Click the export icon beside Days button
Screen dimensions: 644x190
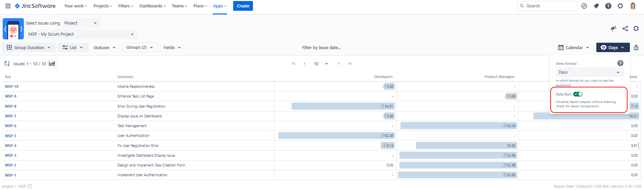click(636, 47)
